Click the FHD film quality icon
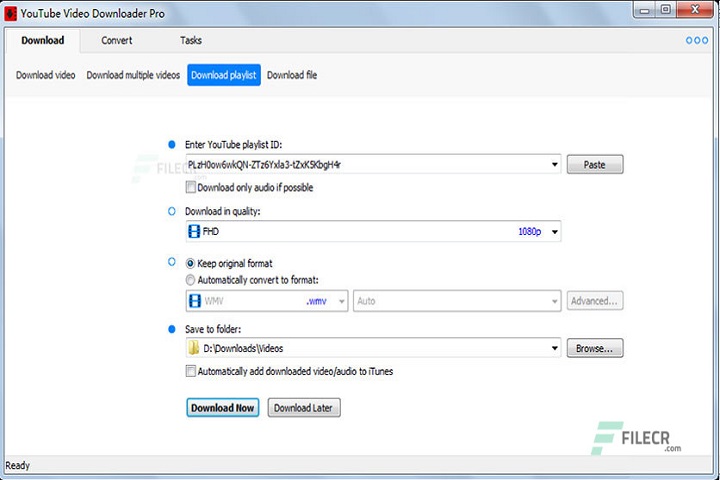 point(194,232)
